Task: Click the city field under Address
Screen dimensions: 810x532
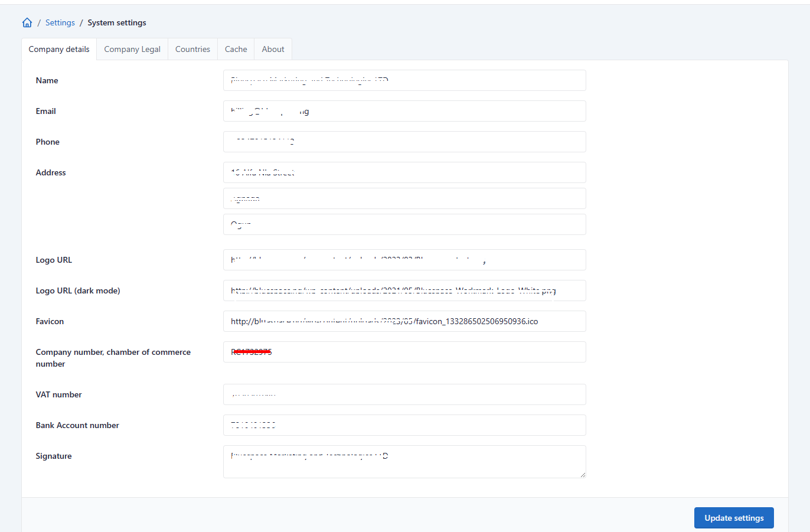Action: coord(404,224)
